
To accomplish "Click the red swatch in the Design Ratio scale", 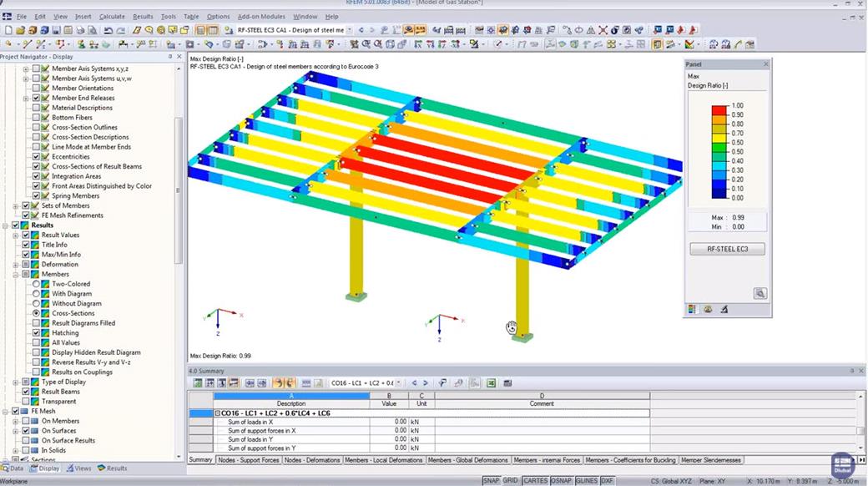I will pyautogui.click(x=719, y=111).
